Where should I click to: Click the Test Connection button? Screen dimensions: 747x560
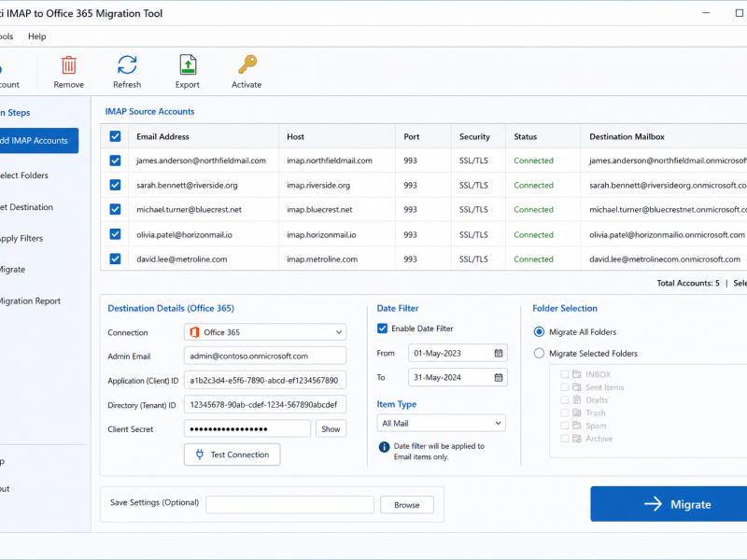tap(232, 455)
